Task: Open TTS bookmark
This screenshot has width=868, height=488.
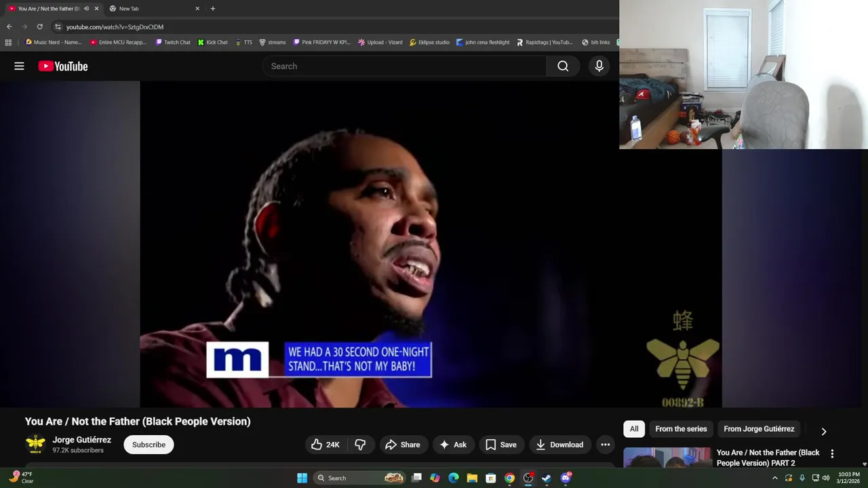Action: coord(243,42)
